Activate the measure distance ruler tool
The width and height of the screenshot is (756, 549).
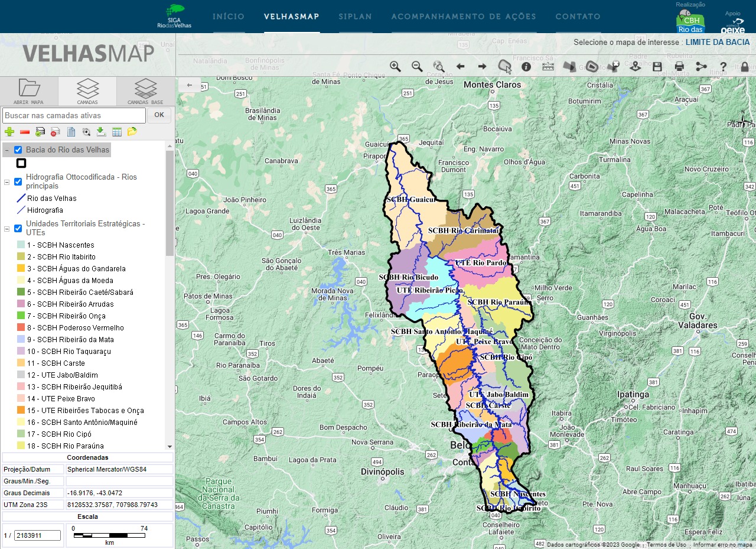(548, 66)
